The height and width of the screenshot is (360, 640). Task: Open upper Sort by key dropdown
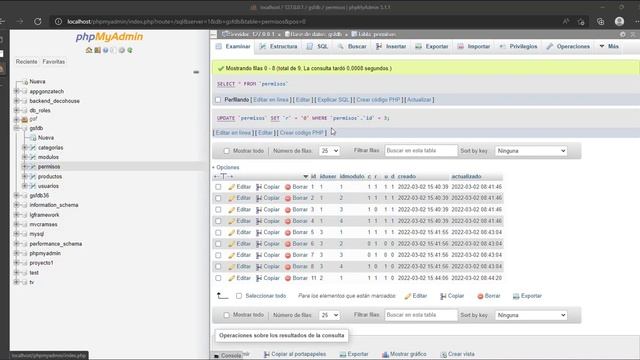(531, 151)
